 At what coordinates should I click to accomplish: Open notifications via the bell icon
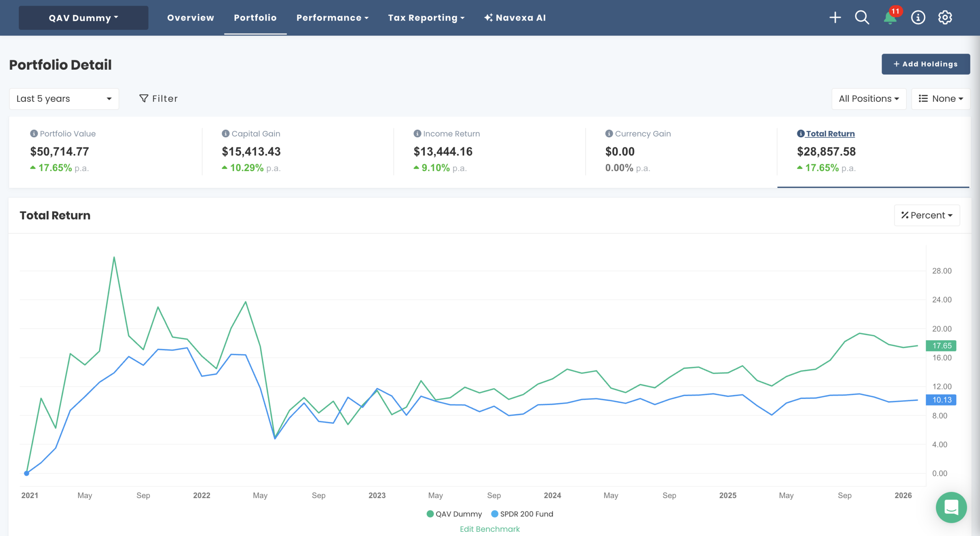889,18
